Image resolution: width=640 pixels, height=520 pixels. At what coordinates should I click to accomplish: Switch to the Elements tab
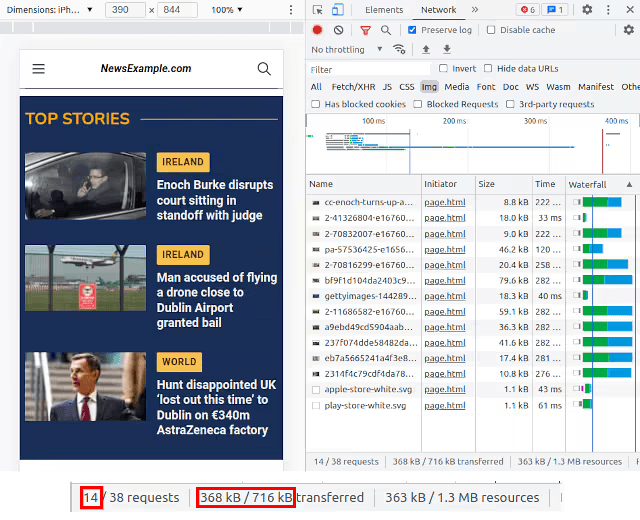tap(383, 10)
